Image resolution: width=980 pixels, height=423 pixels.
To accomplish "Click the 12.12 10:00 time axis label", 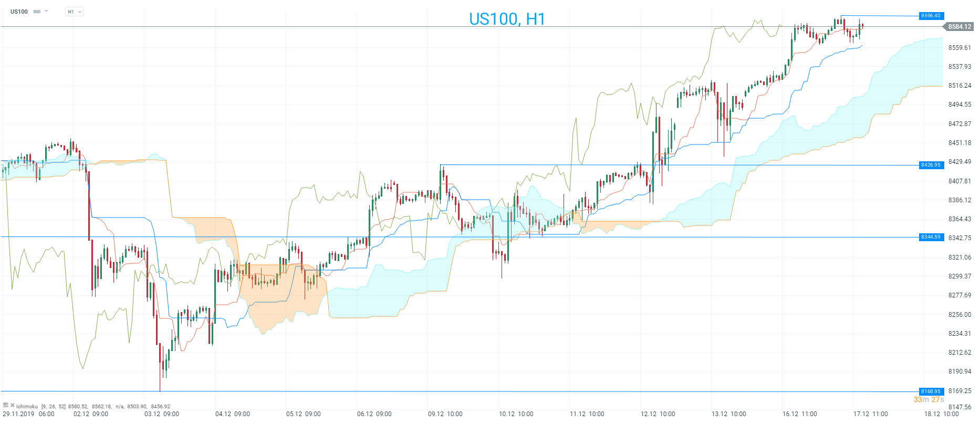I will (x=658, y=414).
